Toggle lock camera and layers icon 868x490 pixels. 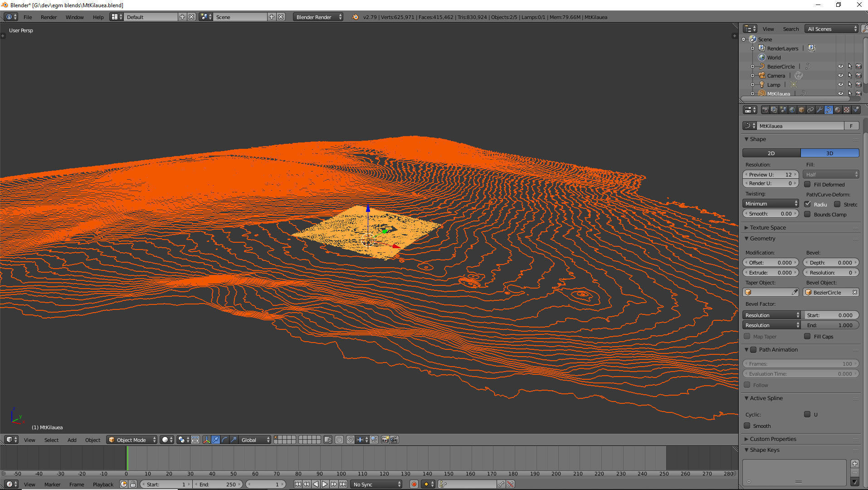point(328,440)
